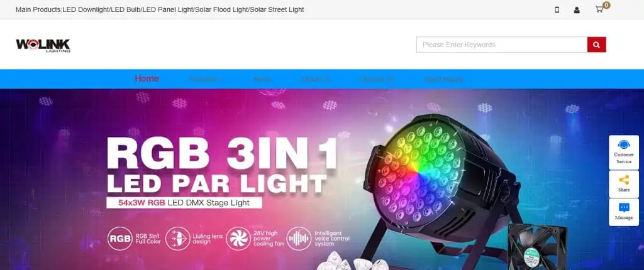644x270 pixels.
Task: Select the Home menu item
Action: pos(147,78)
